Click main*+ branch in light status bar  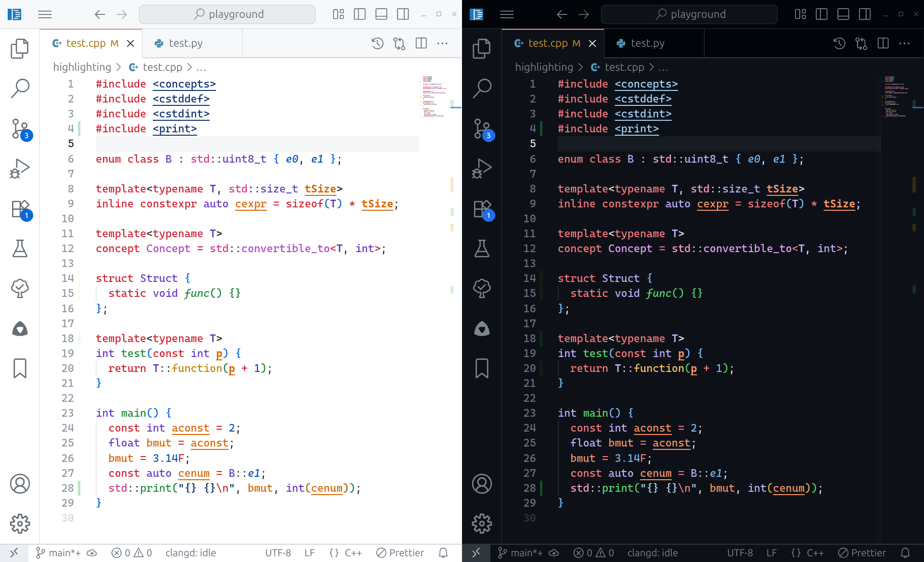coord(59,553)
